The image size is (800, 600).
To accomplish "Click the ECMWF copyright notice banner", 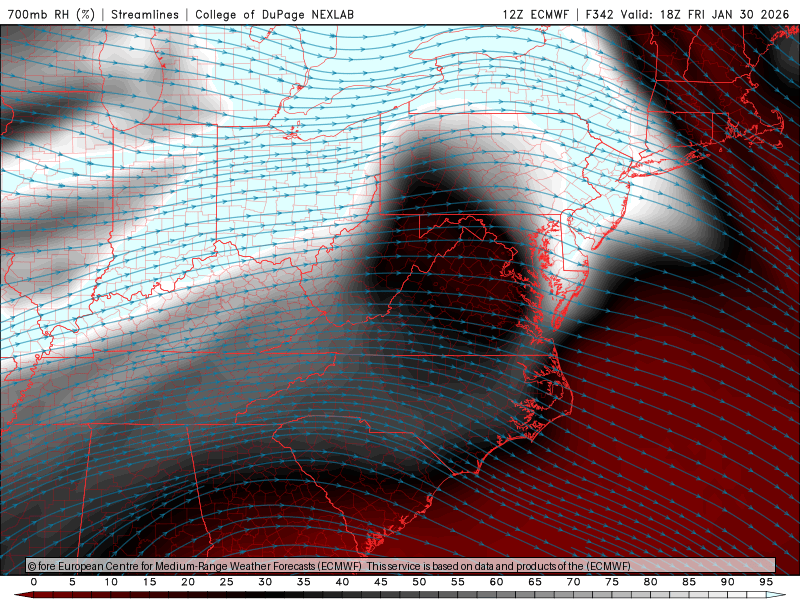I will point(401,566).
